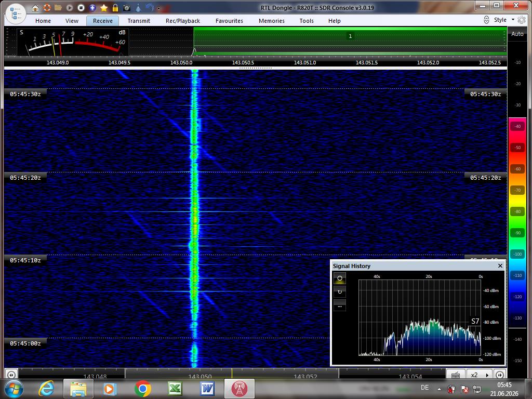Click the S-meter signal gauge
This screenshot has height=399, width=532.
pos(73,43)
